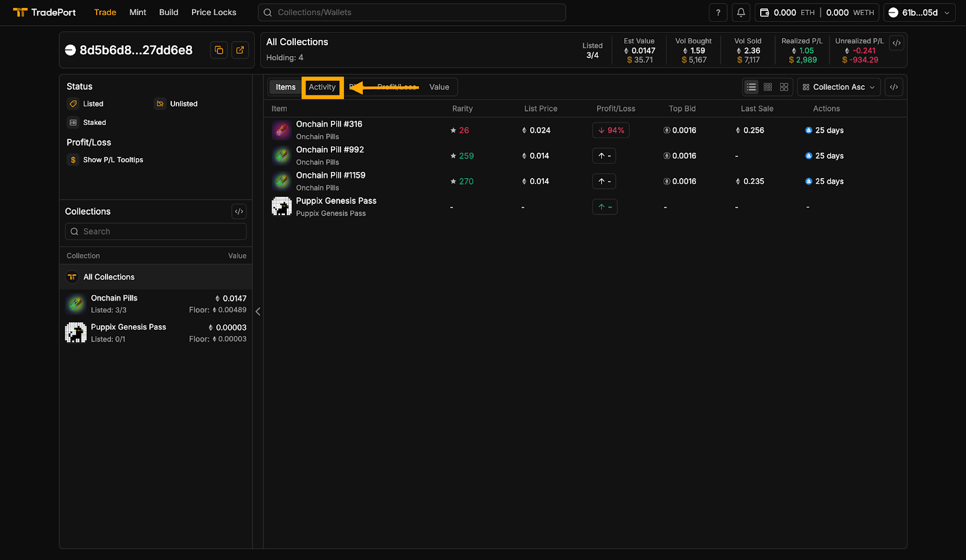Open Onchain Pill #316 thumbnail

point(281,130)
